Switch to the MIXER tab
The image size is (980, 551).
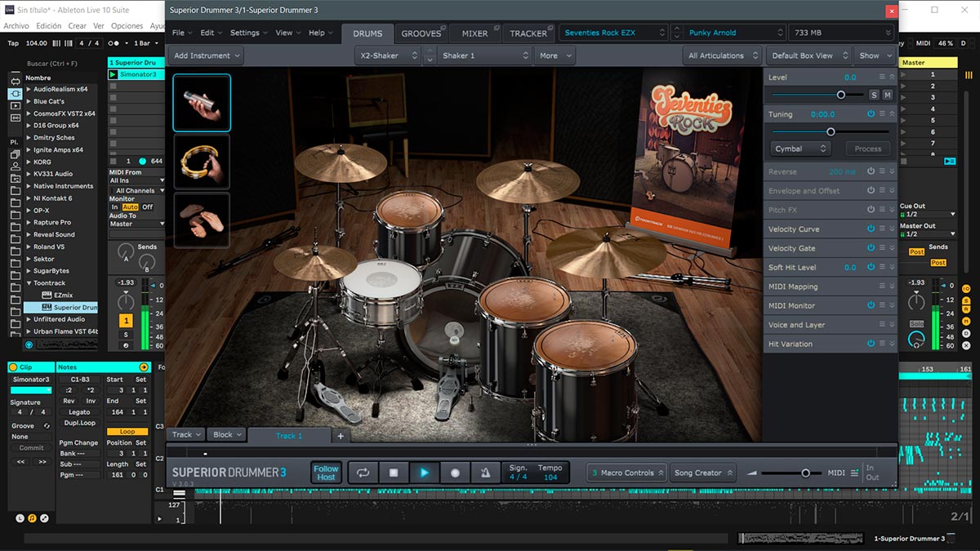pos(474,33)
